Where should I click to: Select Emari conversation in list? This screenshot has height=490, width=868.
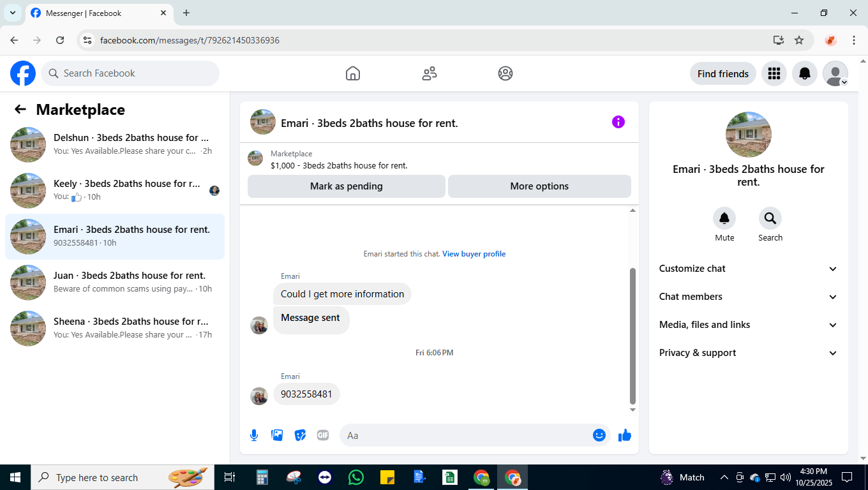coord(115,237)
